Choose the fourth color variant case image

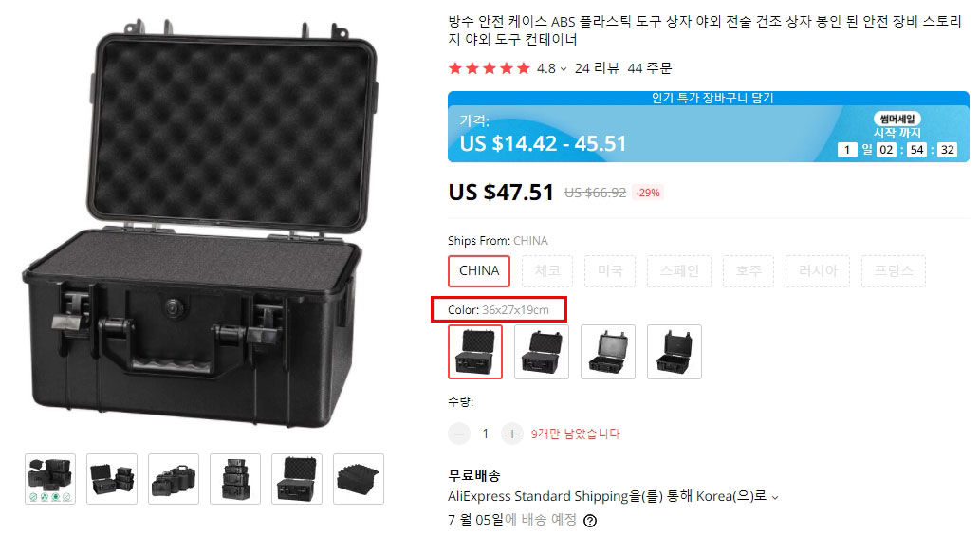point(675,352)
